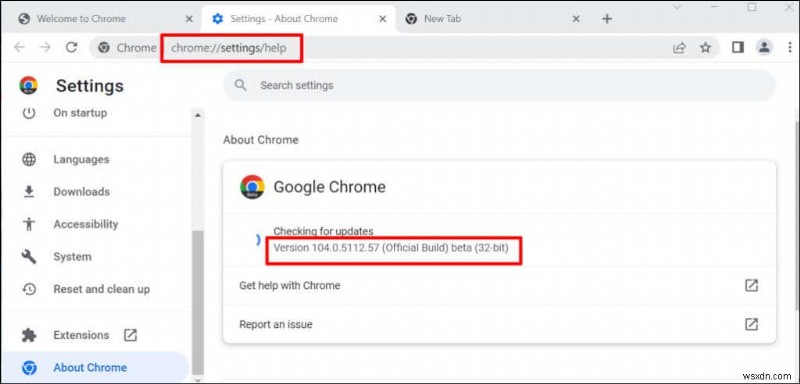This screenshot has width=800, height=384.
Task: Click the System wrench icon
Action: point(29,257)
